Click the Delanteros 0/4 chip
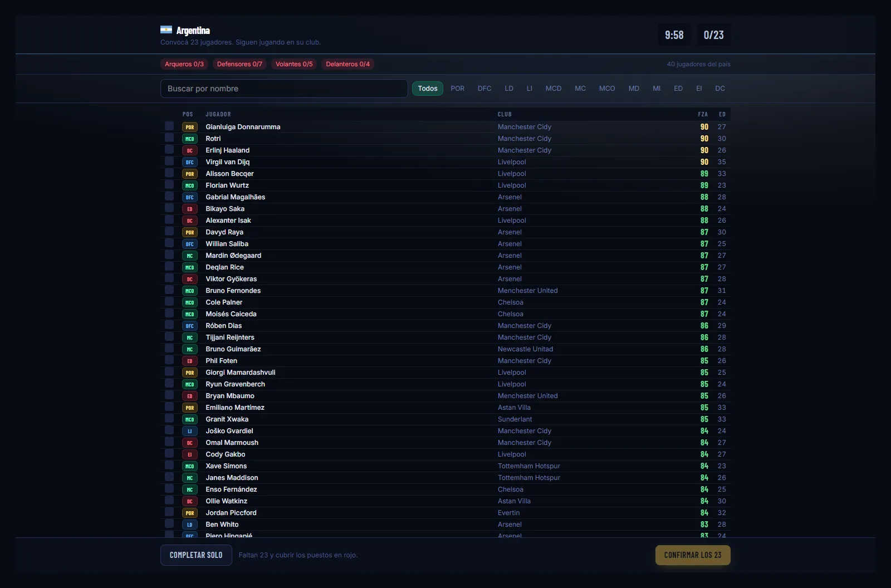 (x=347, y=64)
